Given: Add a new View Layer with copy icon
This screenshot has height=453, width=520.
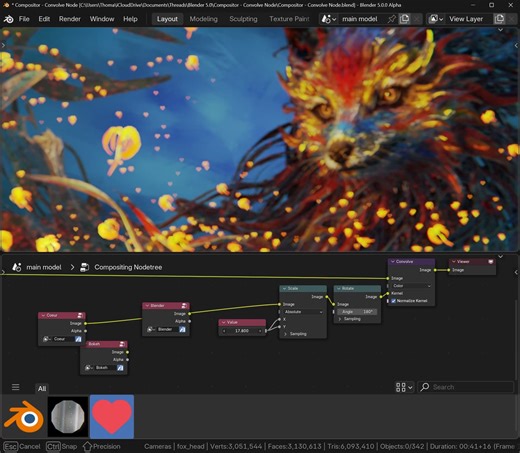Looking at the screenshot, I should pyautogui.click(x=499, y=19).
